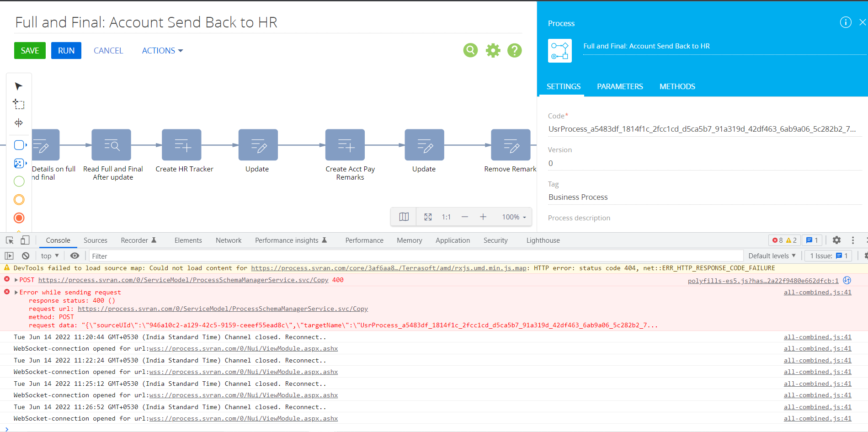Toggle the minimap icon in zoom bar
The width and height of the screenshot is (868, 432).
click(x=404, y=217)
